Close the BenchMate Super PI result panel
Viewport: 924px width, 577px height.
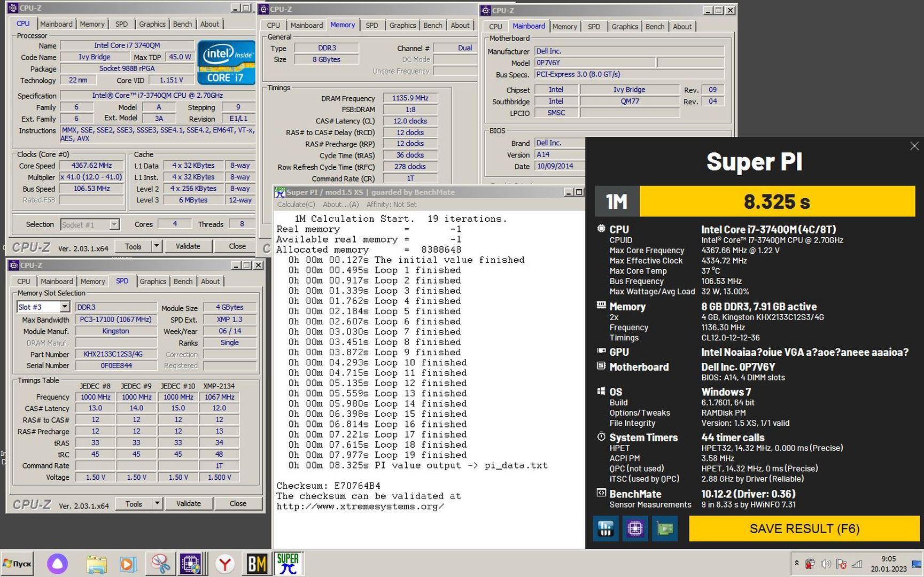pyautogui.click(x=914, y=146)
